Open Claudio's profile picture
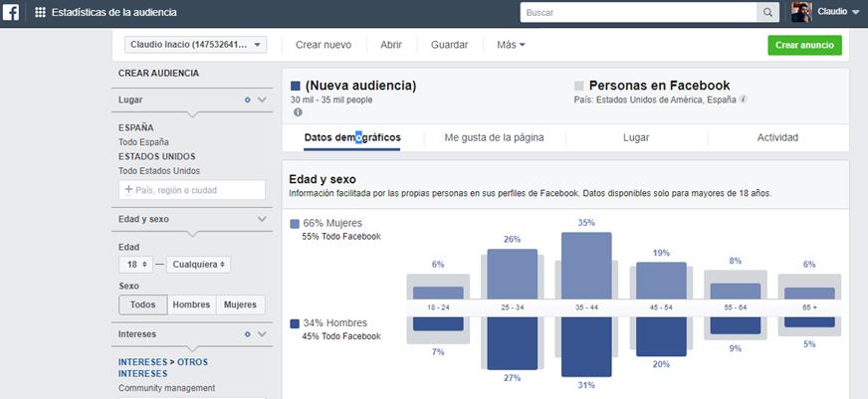This screenshot has width=868, height=399. pyautogui.click(x=801, y=12)
